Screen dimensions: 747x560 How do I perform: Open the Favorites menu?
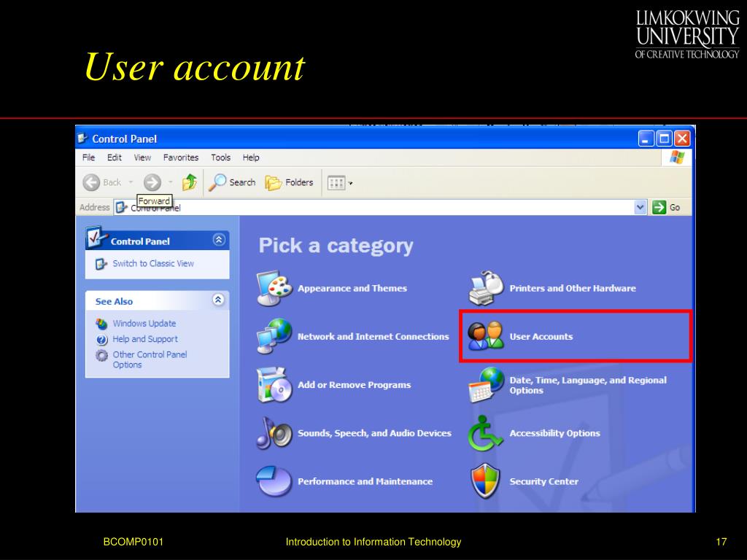(x=181, y=157)
